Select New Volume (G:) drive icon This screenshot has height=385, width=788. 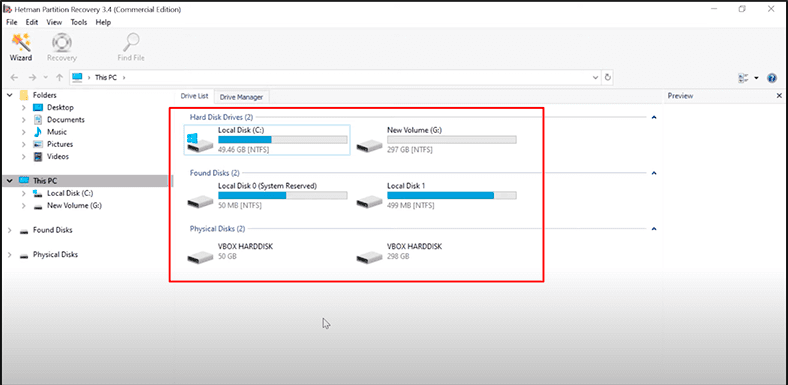370,145
